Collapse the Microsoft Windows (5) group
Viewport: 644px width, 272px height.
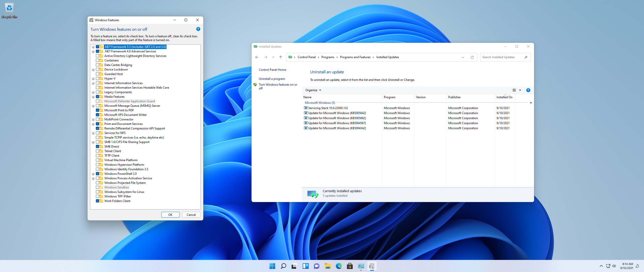click(x=531, y=103)
